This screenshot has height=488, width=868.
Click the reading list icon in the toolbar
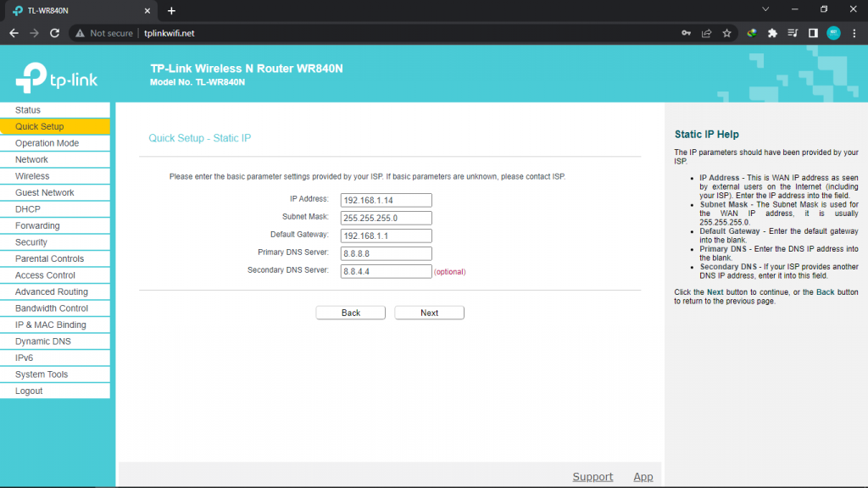click(793, 33)
